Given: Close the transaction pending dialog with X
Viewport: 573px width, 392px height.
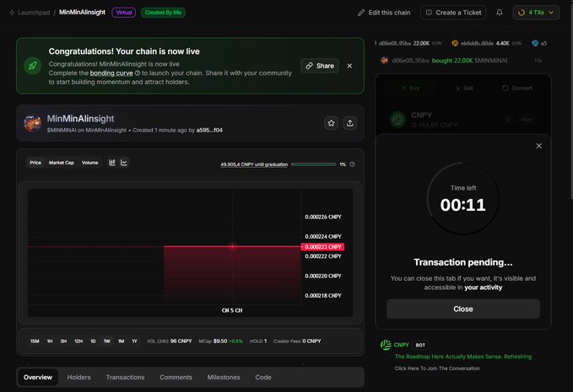Looking at the screenshot, I should 538,146.
